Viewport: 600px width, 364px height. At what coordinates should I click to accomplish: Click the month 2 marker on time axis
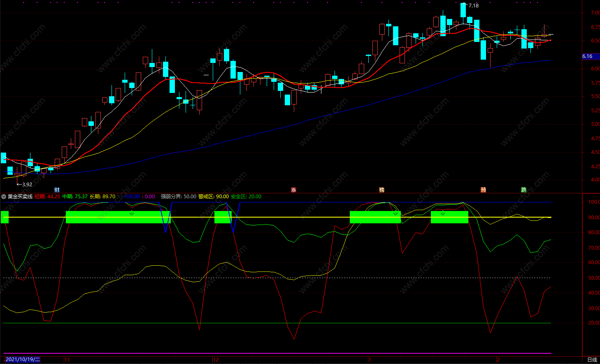(x=498, y=360)
